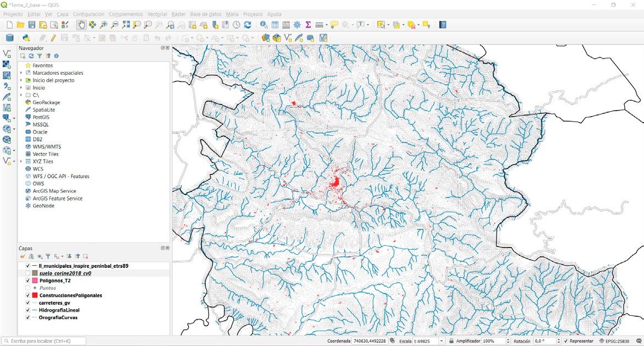Expand Marcadores espaciales tree node
This screenshot has width=644, height=346.
[x=21, y=73]
